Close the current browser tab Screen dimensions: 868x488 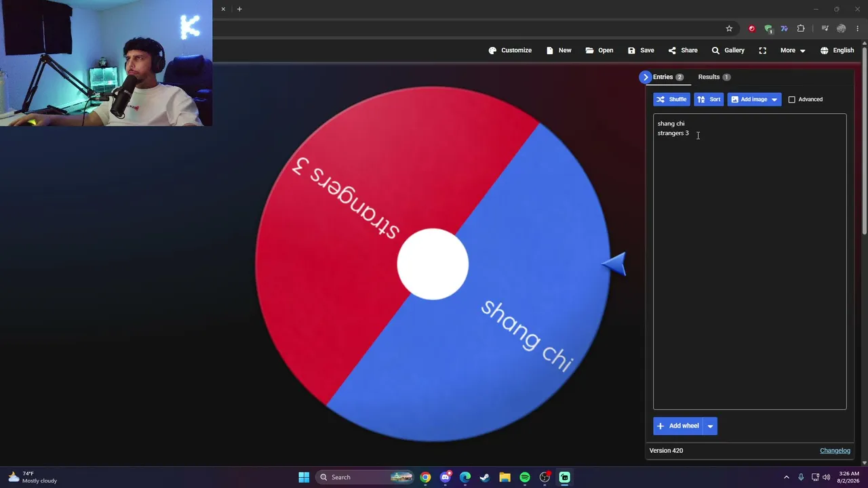coord(223,9)
